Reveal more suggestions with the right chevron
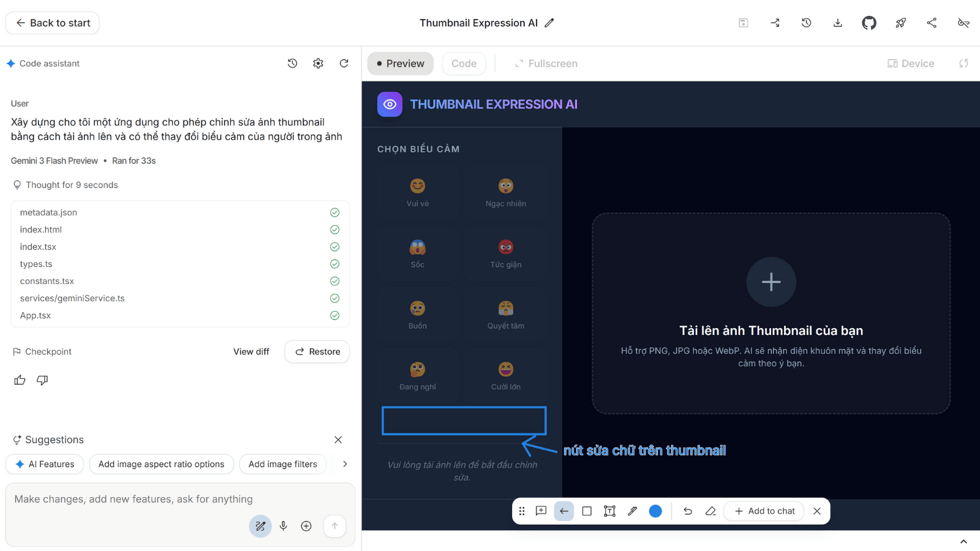Viewport: 980px width, 551px height. pyautogui.click(x=345, y=464)
